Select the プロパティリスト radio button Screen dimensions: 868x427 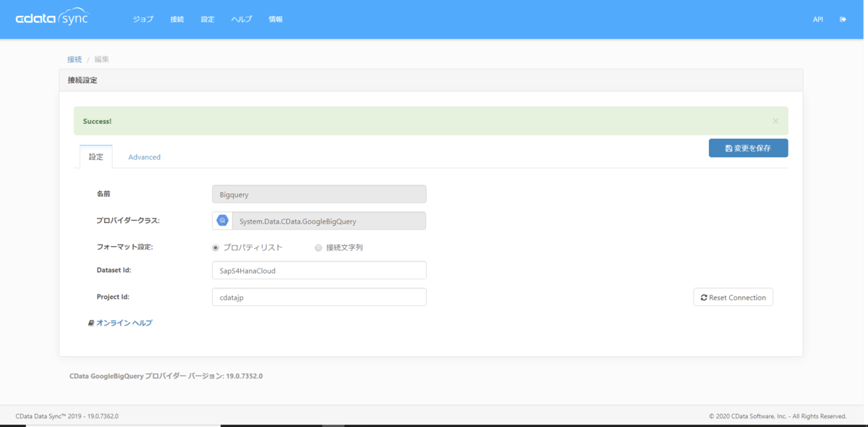[x=216, y=248]
